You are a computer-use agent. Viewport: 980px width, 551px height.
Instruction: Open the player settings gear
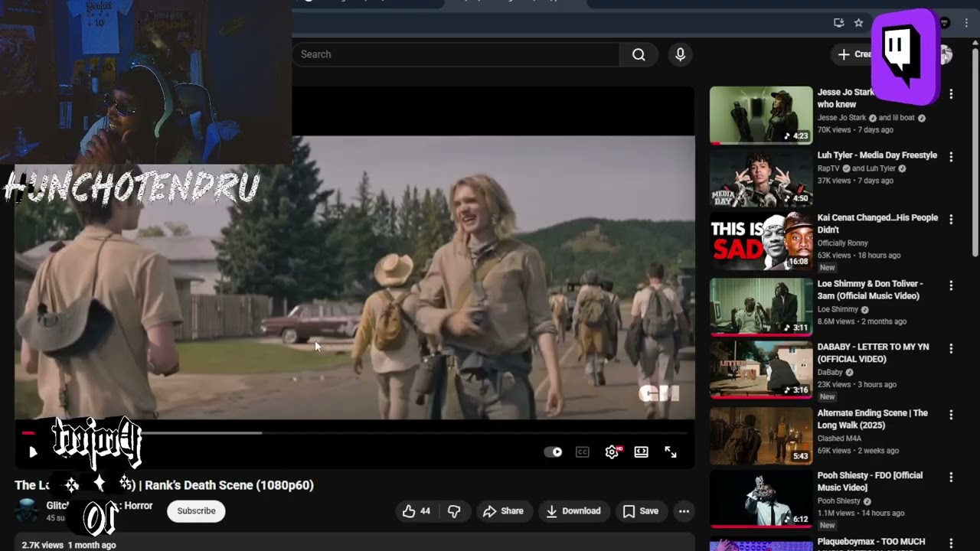pyautogui.click(x=612, y=452)
